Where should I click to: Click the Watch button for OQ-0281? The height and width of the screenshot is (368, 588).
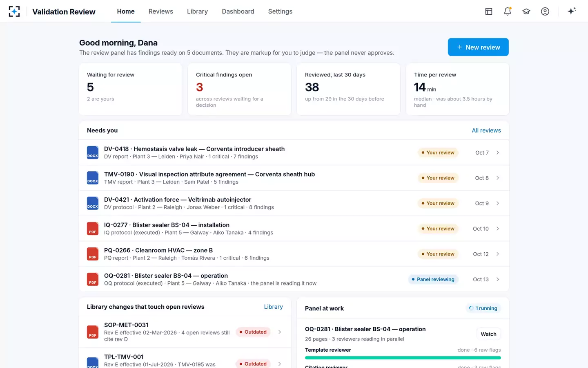tap(488, 334)
